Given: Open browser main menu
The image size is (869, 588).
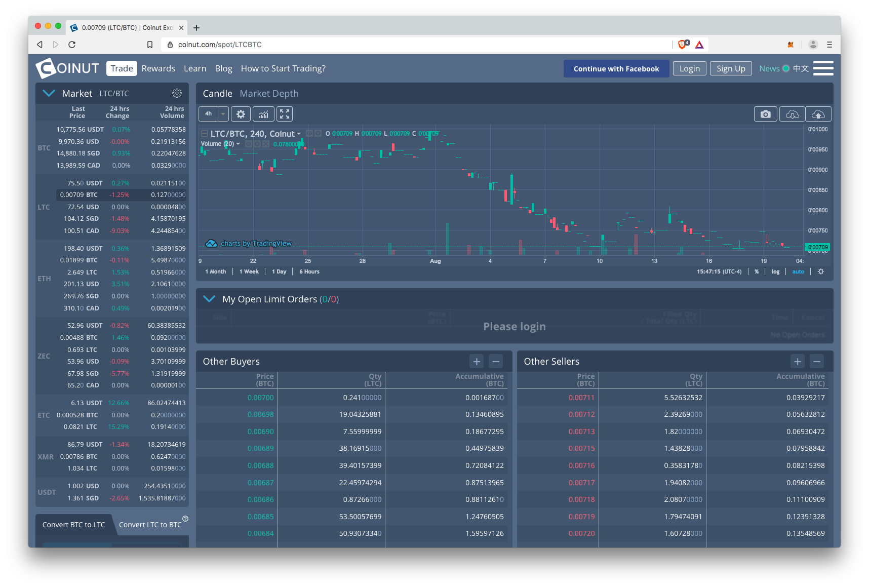Looking at the screenshot, I should pos(829,45).
